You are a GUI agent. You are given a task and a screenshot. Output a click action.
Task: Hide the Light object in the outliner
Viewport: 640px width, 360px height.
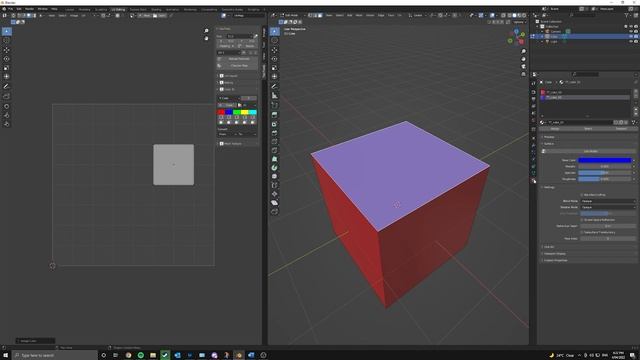[631, 41]
